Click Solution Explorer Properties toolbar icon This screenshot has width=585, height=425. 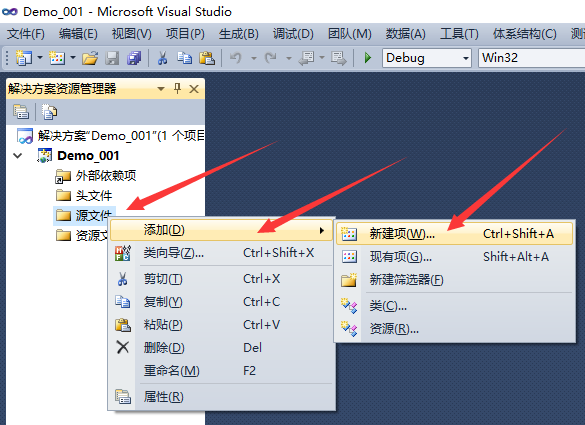tap(21, 112)
